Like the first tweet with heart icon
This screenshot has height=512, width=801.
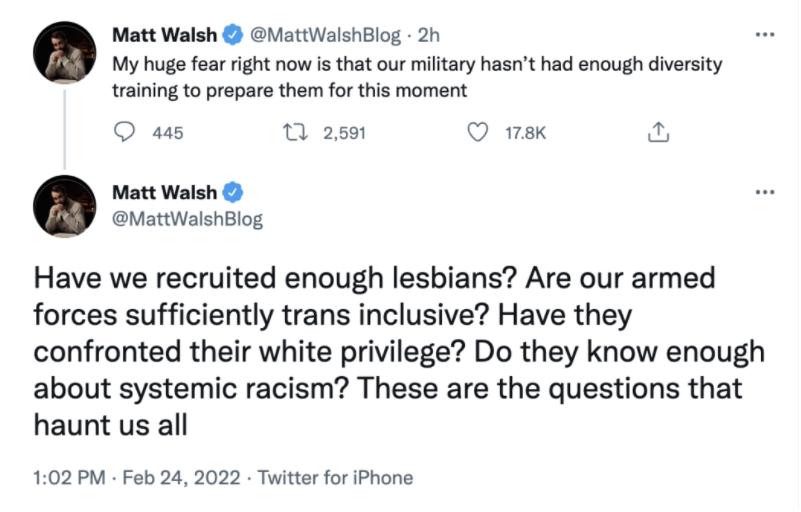coord(478,132)
